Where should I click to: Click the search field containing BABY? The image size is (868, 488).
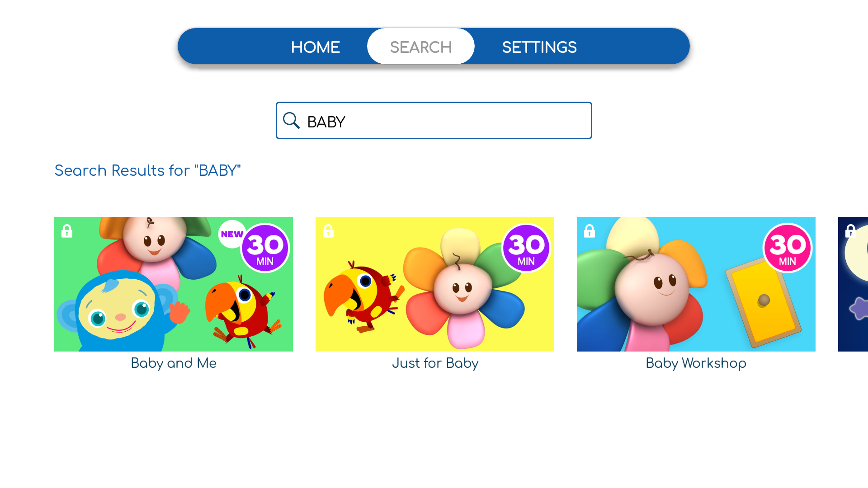click(x=434, y=121)
